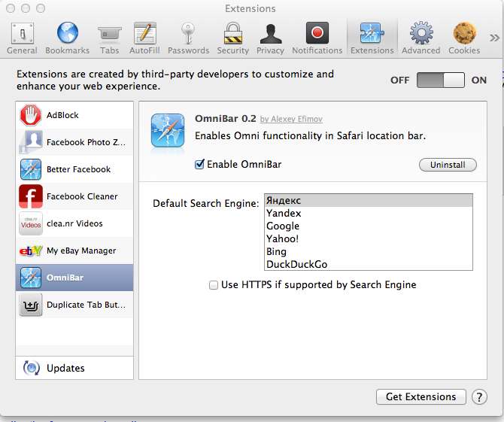Choose Yahoo! as default search engine
Image resolution: width=504 pixels, height=422 pixels.
pos(369,238)
